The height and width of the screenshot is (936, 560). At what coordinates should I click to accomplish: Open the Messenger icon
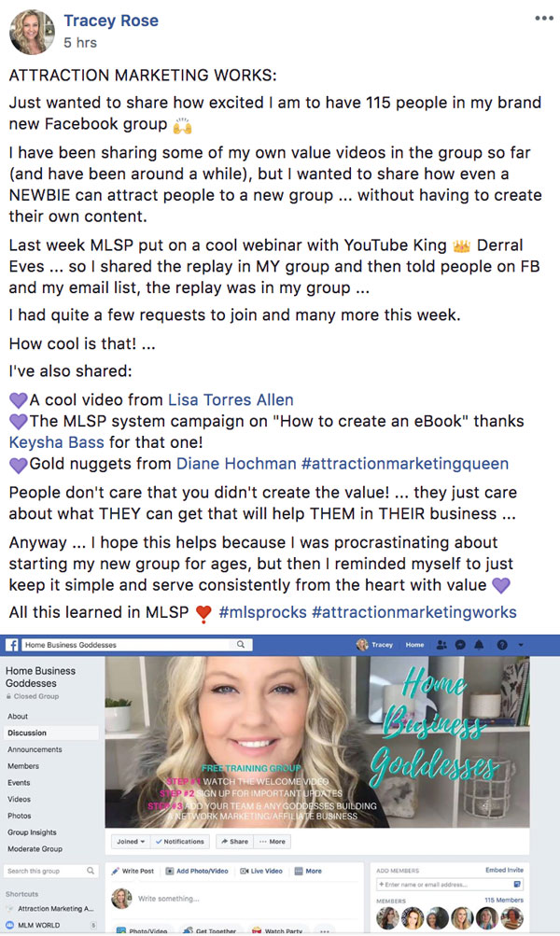(460, 645)
